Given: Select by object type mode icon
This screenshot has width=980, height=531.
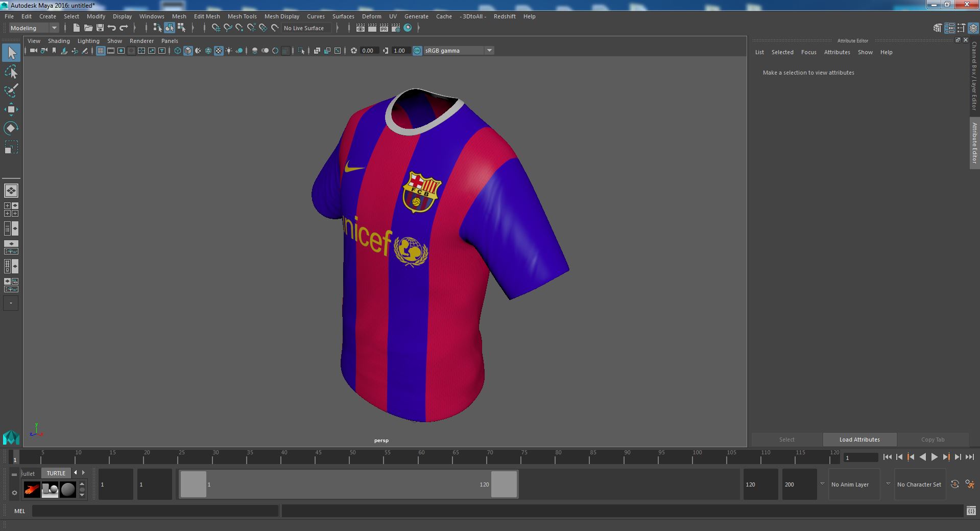Looking at the screenshot, I should click(x=170, y=28).
